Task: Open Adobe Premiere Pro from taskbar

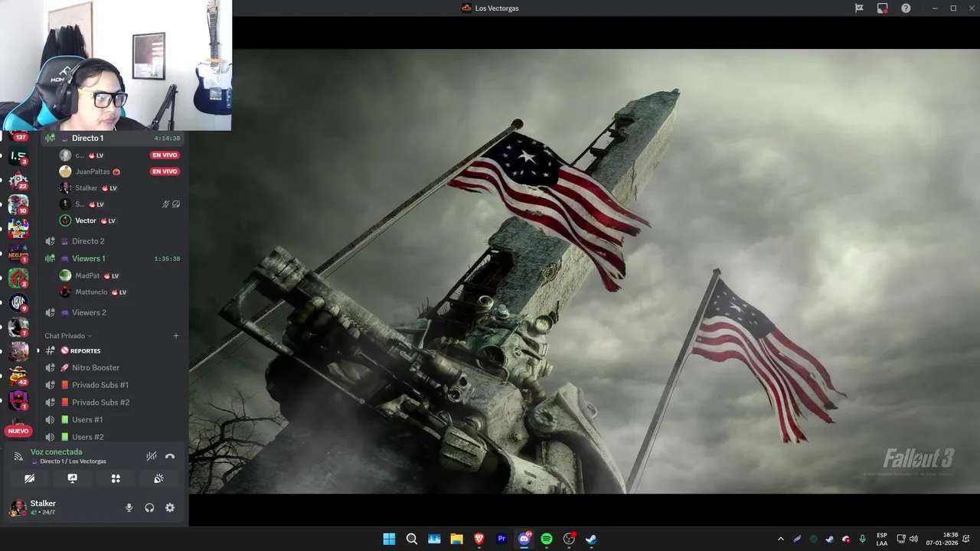Action: tap(501, 539)
